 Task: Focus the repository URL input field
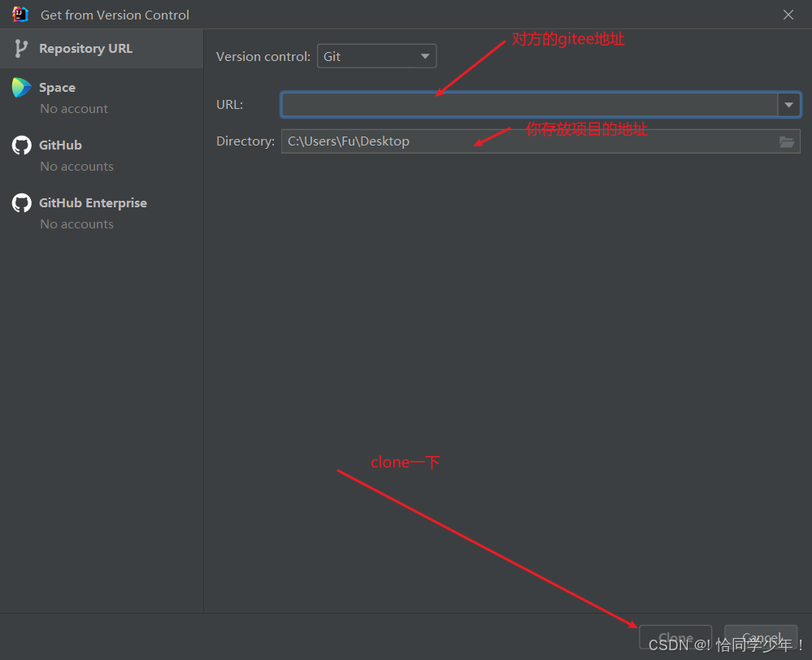(529, 105)
